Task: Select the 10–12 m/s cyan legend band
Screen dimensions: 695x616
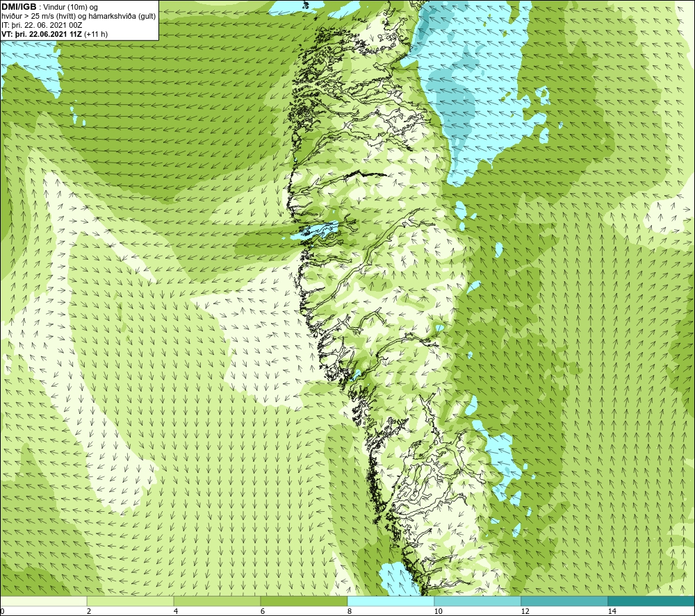Action: coord(478,601)
